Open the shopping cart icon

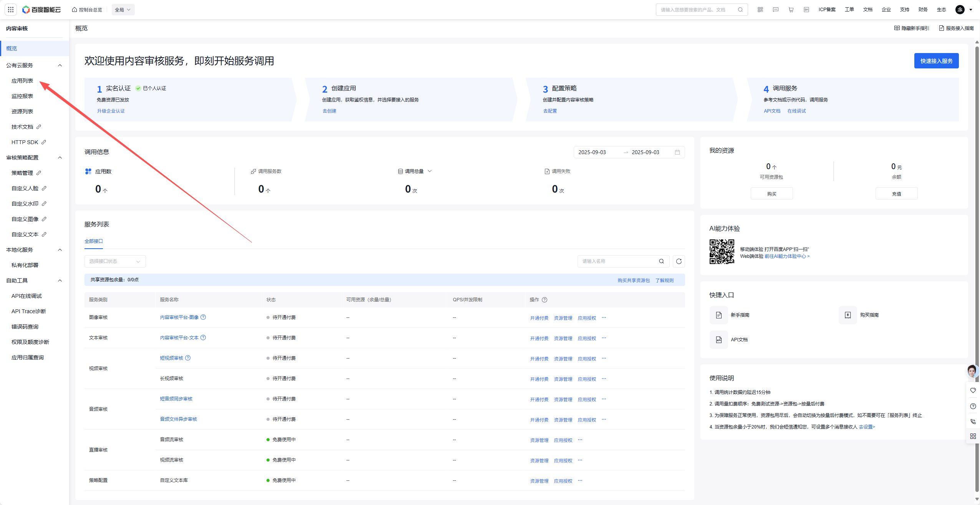791,10
